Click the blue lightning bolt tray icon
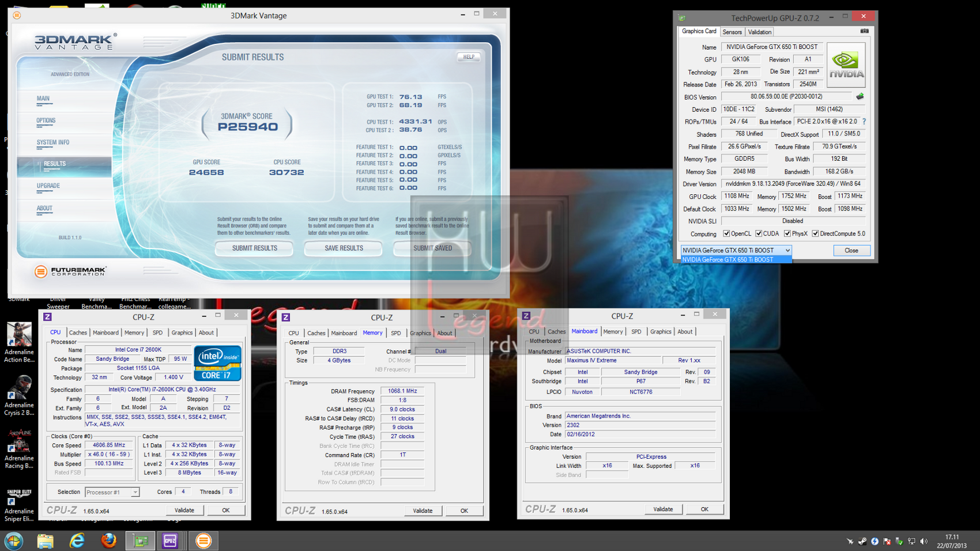 point(875,541)
